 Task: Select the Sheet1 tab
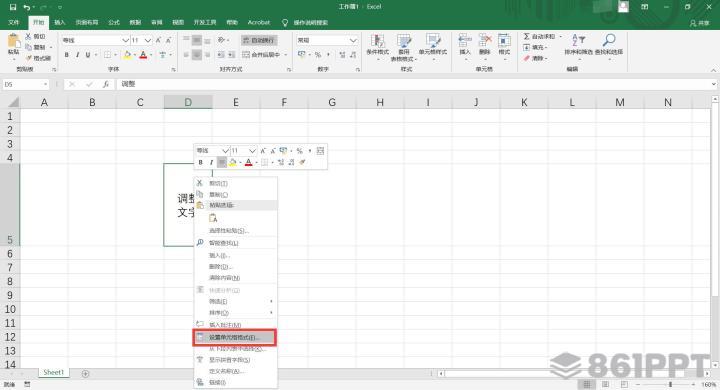point(54,373)
